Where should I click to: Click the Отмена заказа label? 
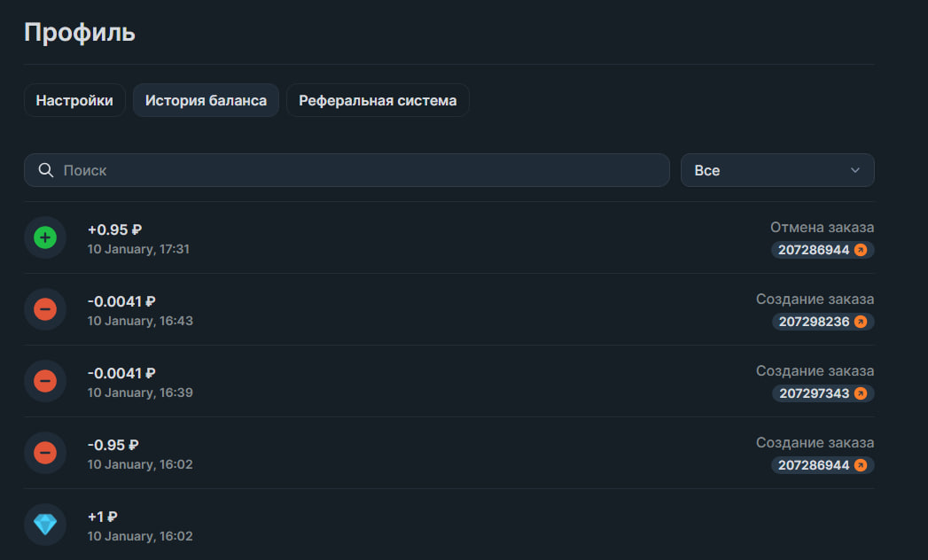[x=822, y=228]
